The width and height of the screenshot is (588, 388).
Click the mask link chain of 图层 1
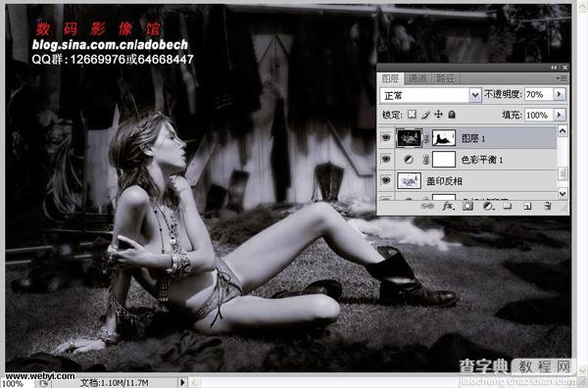[426, 138]
